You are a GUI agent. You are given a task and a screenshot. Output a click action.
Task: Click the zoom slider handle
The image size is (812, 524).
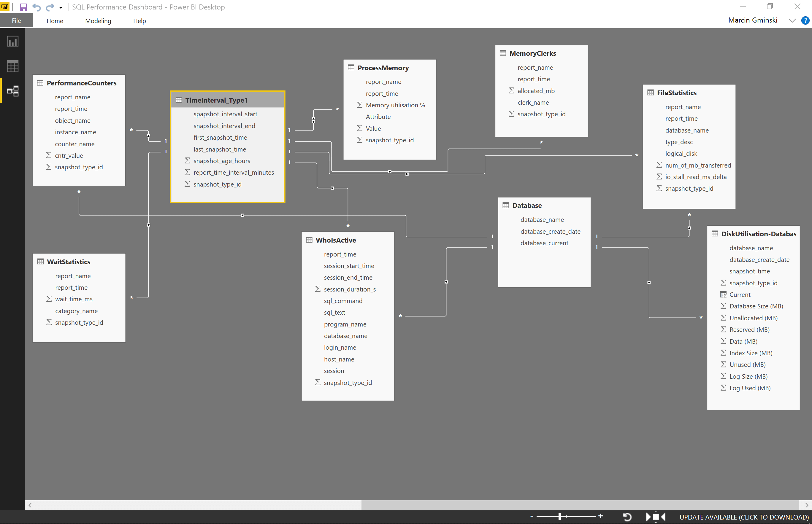(560, 517)
